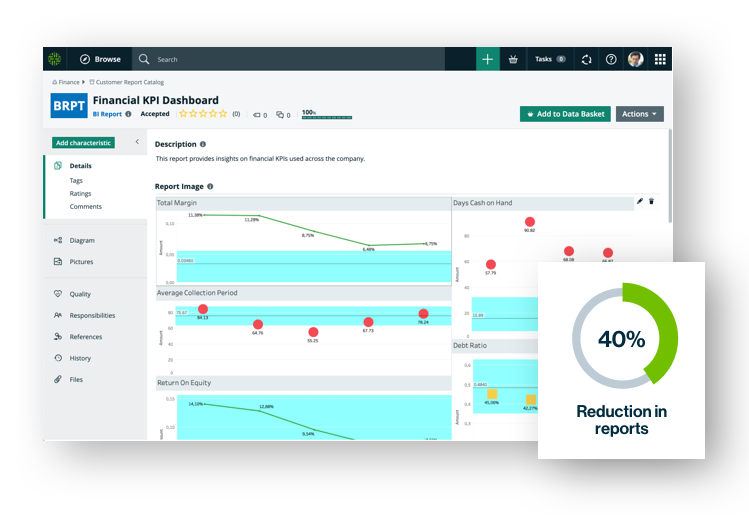The width and height of the screenshot is (749, 524).
Task: Click the Pictures sidebar icon
Action: tap(58, 261)
